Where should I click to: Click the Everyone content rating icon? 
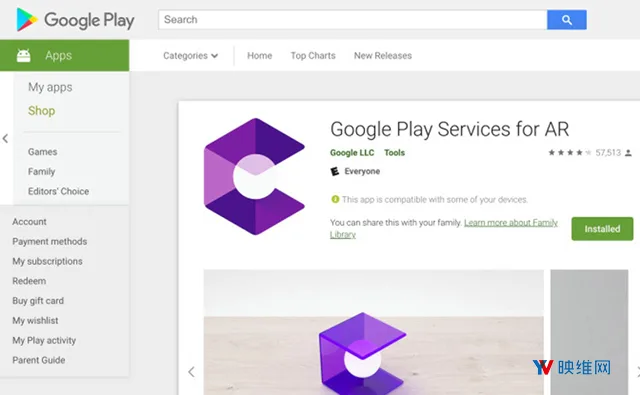pos(335,171)
